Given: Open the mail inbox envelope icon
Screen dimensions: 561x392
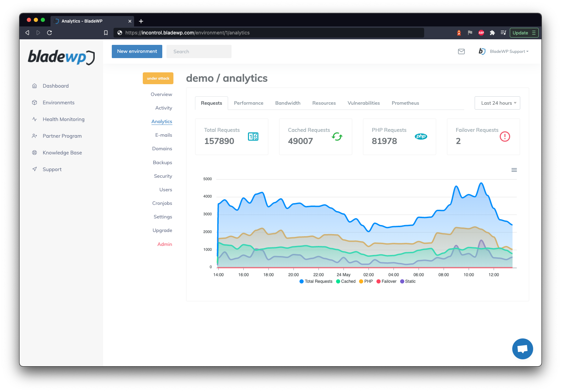Looking at the screenshot, I should coord(461,51).
